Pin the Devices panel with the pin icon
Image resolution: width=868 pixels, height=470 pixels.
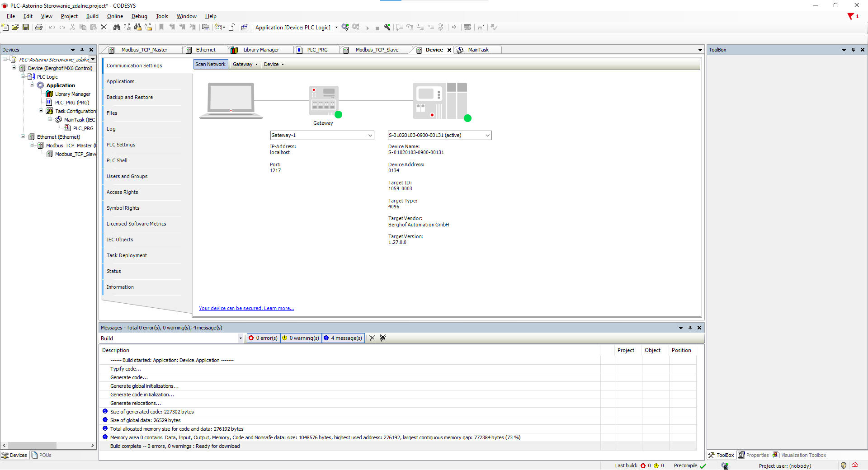pyautogui.click(x=82, y=50)
